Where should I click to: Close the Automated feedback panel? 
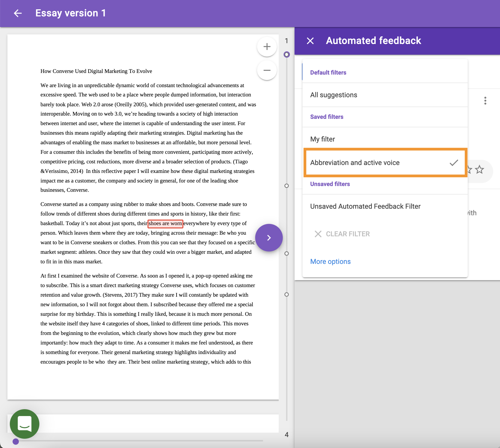[x=310, y=41]
